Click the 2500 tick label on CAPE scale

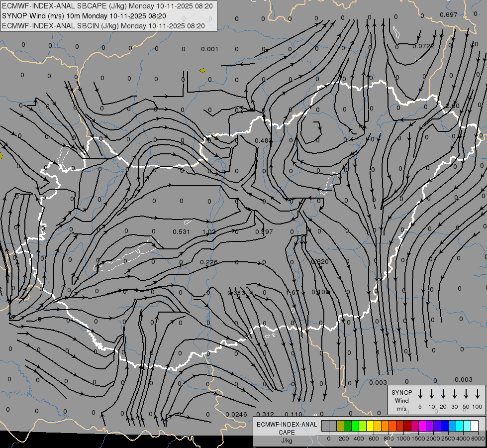click(448, 439)
